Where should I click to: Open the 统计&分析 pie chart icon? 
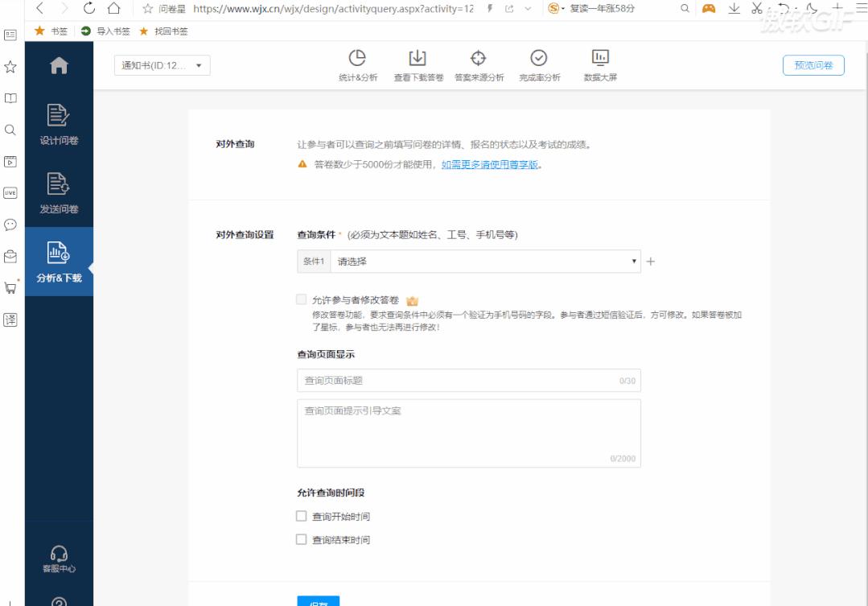[357, 58]
